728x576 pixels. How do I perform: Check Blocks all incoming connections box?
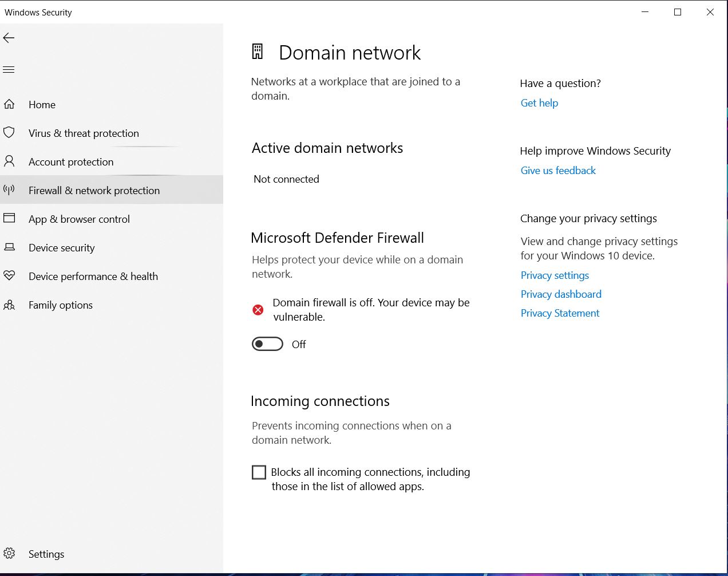(x=259, y=472)
